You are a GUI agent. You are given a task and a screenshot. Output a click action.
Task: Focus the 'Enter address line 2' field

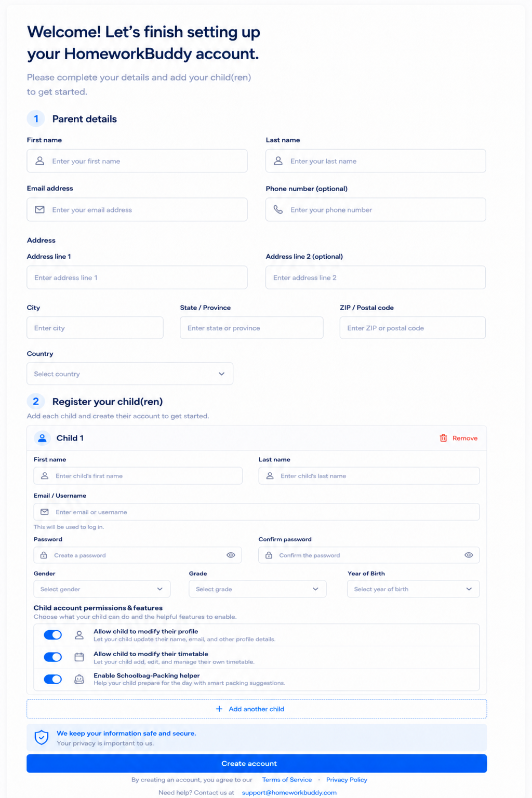(376, 277)
